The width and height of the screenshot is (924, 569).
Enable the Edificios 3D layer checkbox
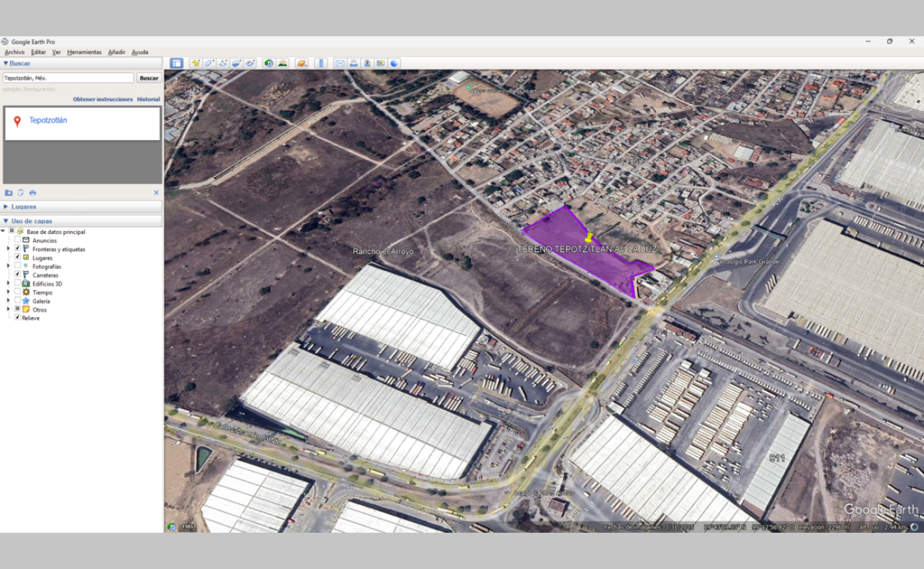(18, 284)
